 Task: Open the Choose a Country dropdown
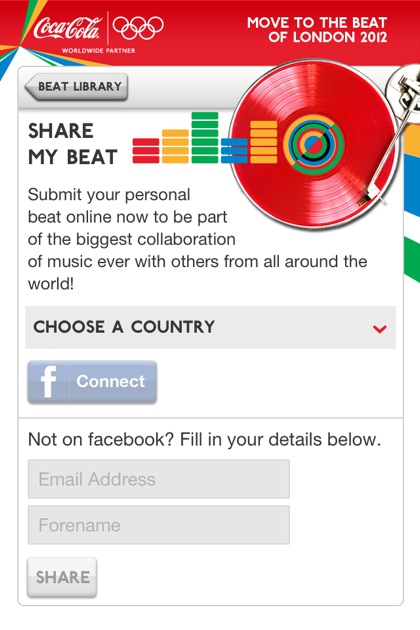[x=211, y=327]
